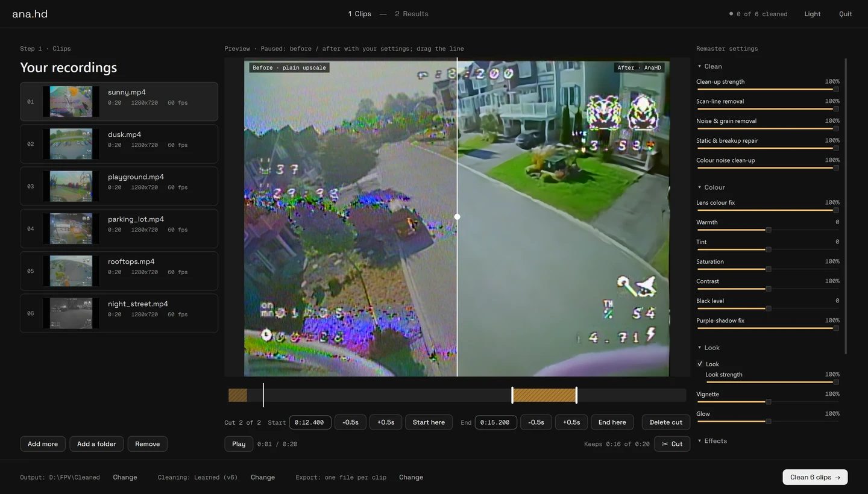The height and width of the screenshot is (494, 868).
Task: Nudge Start time forward by 0.5s
Action: [x=386, y=422]
